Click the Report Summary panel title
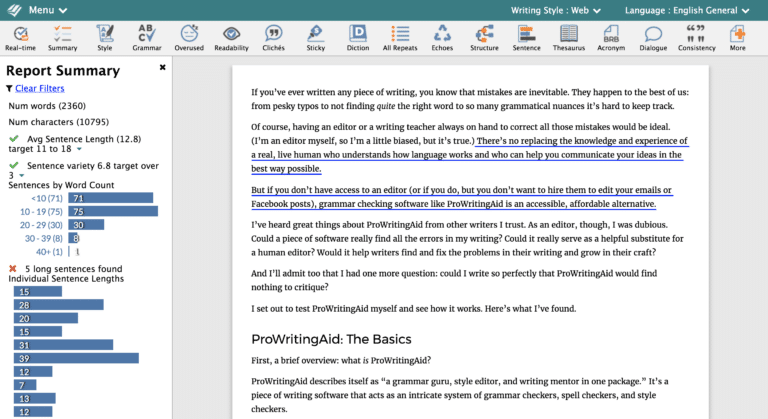Screen dimensions: 768x419 click(63, 71)
